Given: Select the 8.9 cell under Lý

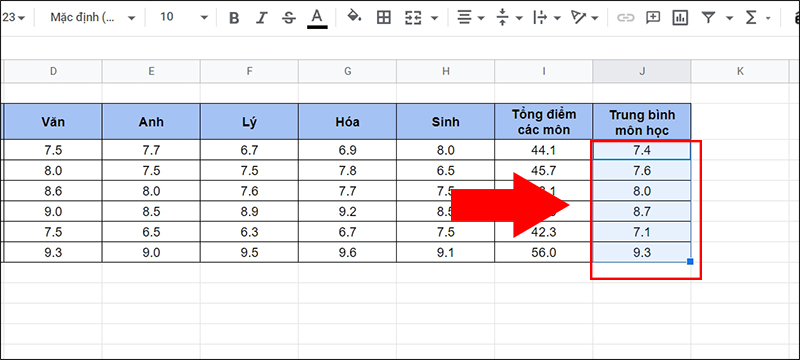Looking at the screenshot, I should pyautogui.click(x=249, y=212).
